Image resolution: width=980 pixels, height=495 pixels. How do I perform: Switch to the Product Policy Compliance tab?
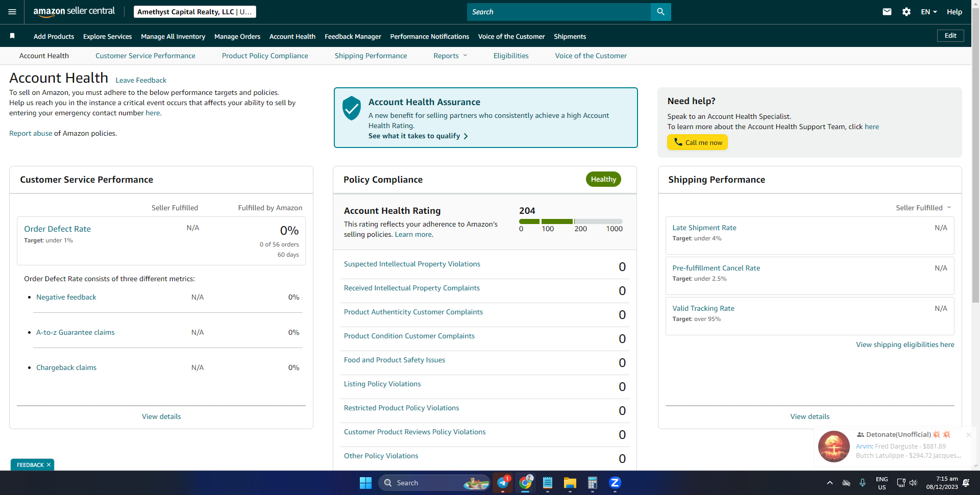click(265, 56)
